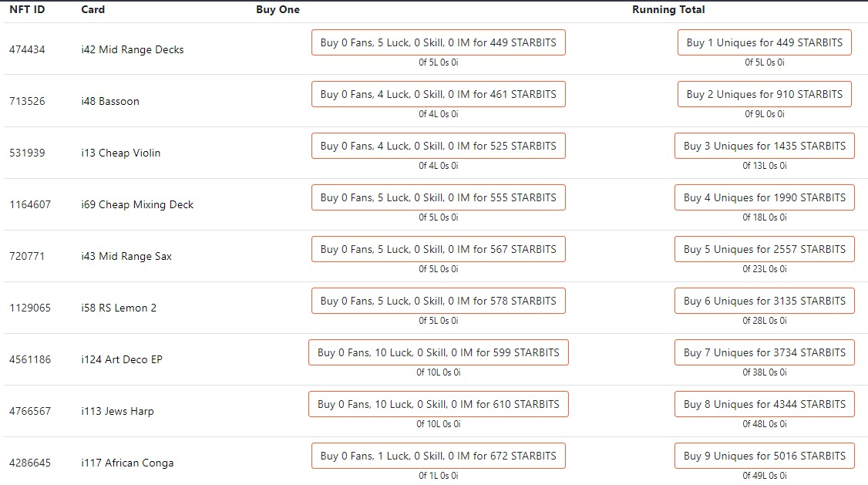This screenshot has height=485, width=868.
Task: Buy i117 African Conga for 672 STARBITS
Action: [x=439, y=456]
